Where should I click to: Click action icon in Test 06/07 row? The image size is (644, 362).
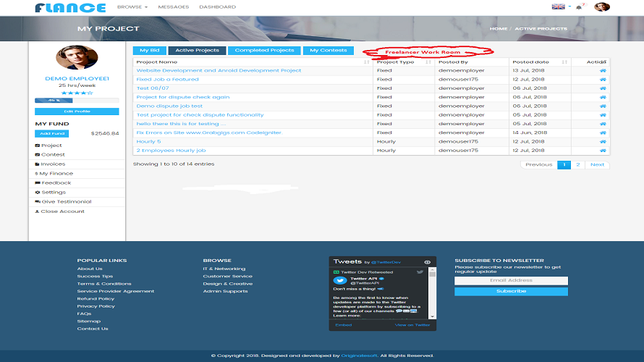[603, 88]
